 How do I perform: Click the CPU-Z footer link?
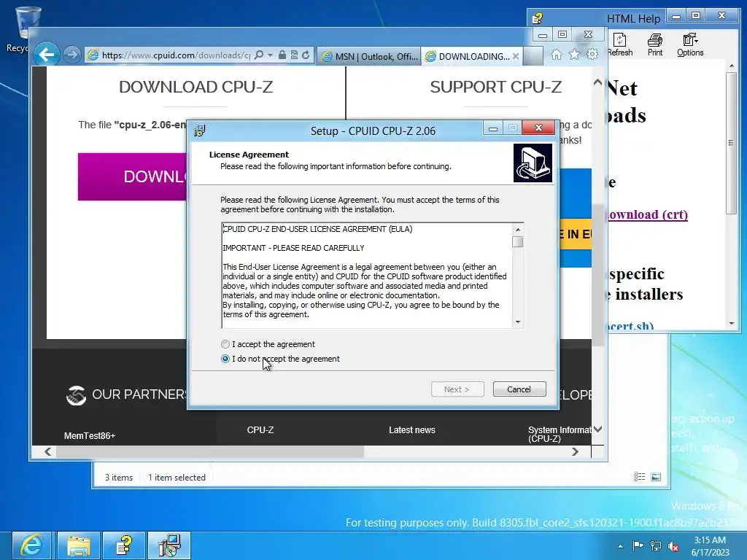point(260,430)
